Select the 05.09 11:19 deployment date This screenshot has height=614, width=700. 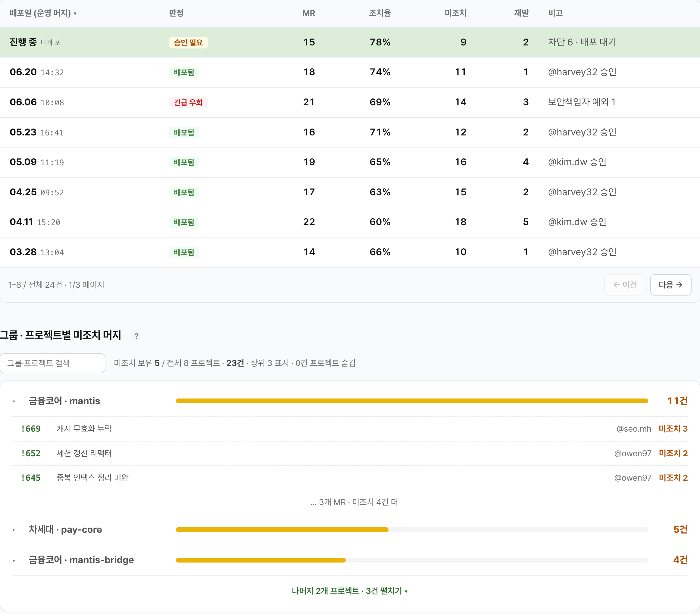tap(37, 162)
